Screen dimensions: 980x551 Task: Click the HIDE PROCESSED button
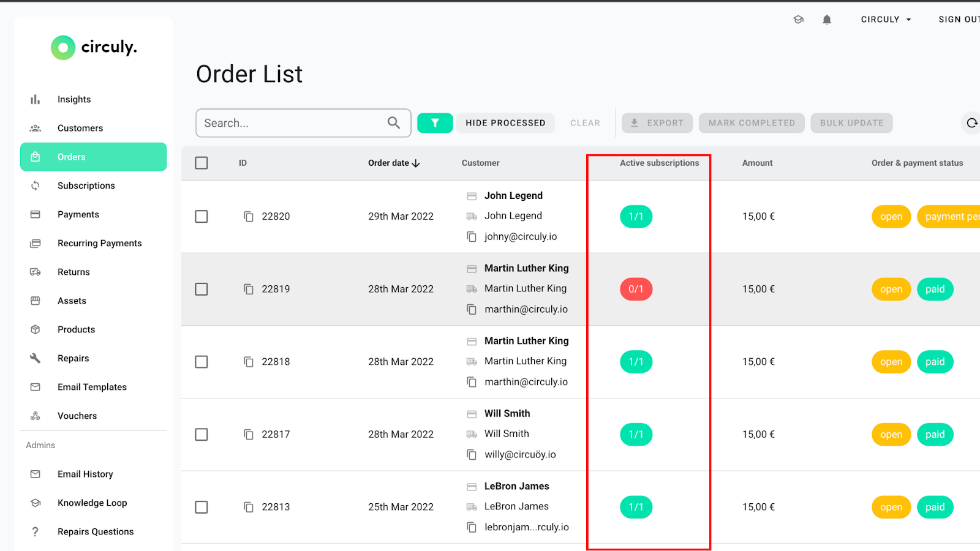pyautogui.click(x=505, y=122)
